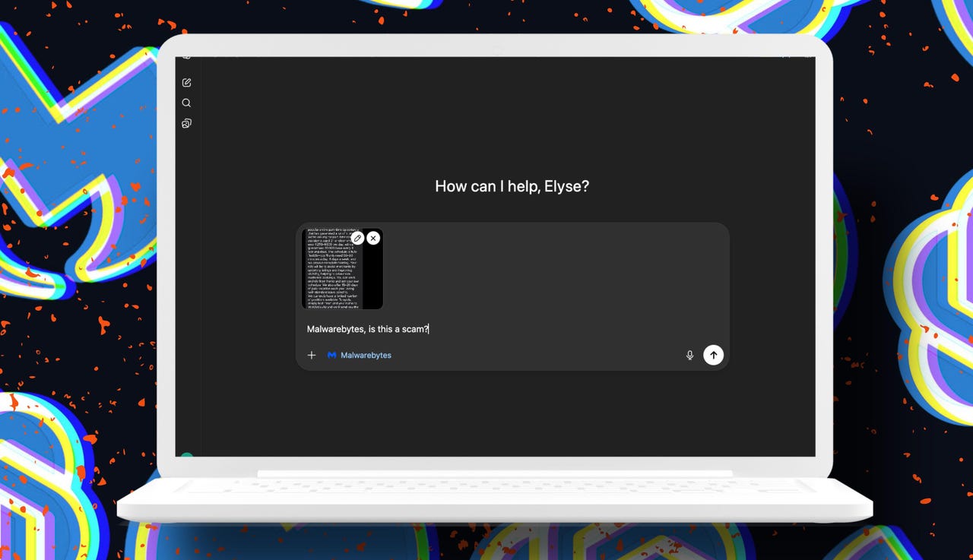The width and height of the screenshot is (973, 560).
Task: Click the blue Malwarebytes M logo
Action: (x=331, y=355)
